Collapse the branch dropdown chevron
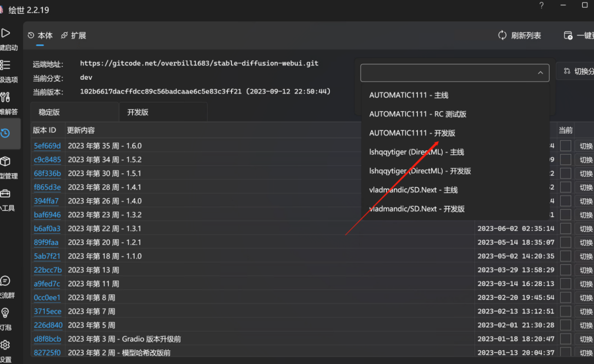 tap(541, 73)
